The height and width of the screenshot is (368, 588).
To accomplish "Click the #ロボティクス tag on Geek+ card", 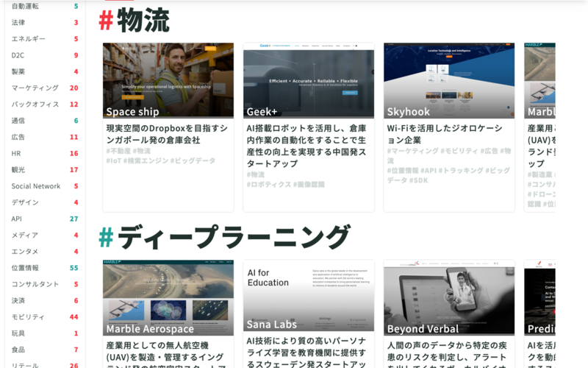I will pos(269,185).
